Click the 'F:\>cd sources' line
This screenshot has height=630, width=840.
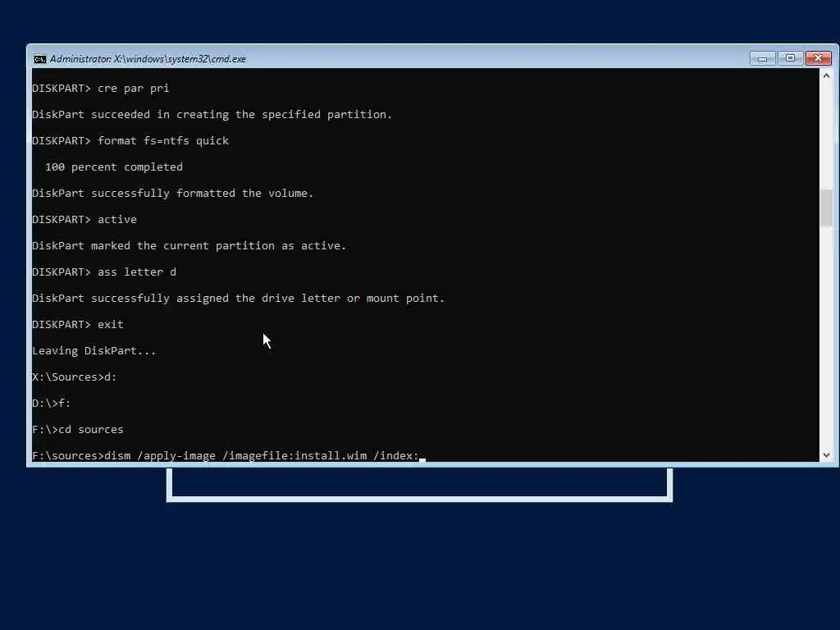tap(78, 430)
